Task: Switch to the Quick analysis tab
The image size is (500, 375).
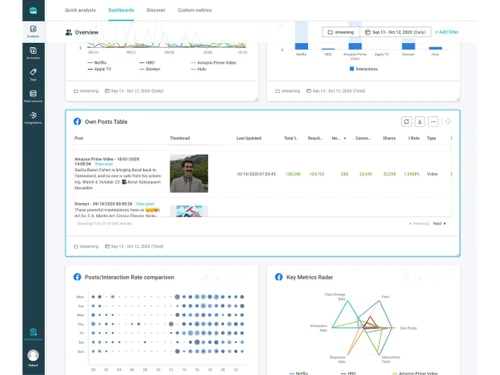Action: pyautogui.click(x=80, y=10)
